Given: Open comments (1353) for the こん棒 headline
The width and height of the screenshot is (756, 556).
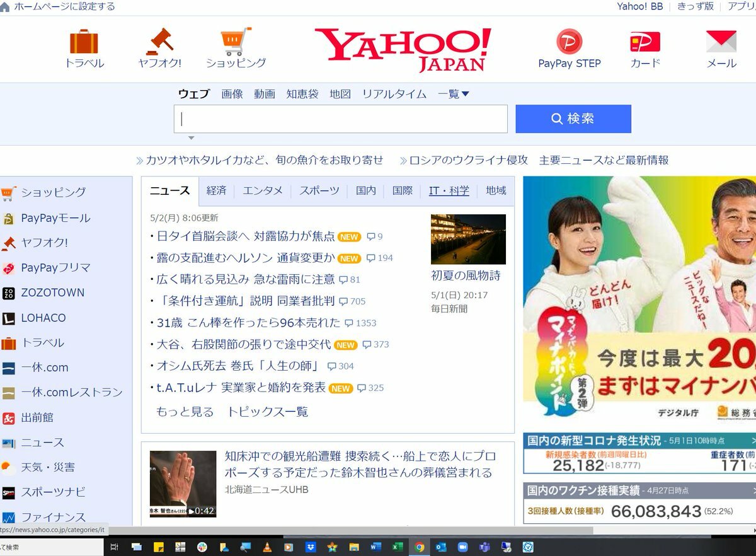Looking at the screenshot, I should 360,323.
